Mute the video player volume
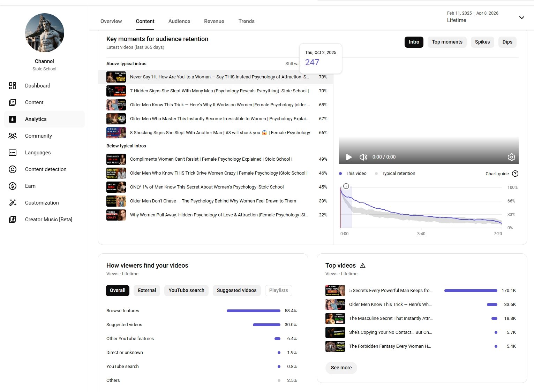This screenshot has height=392, width=534. [363, 157]
